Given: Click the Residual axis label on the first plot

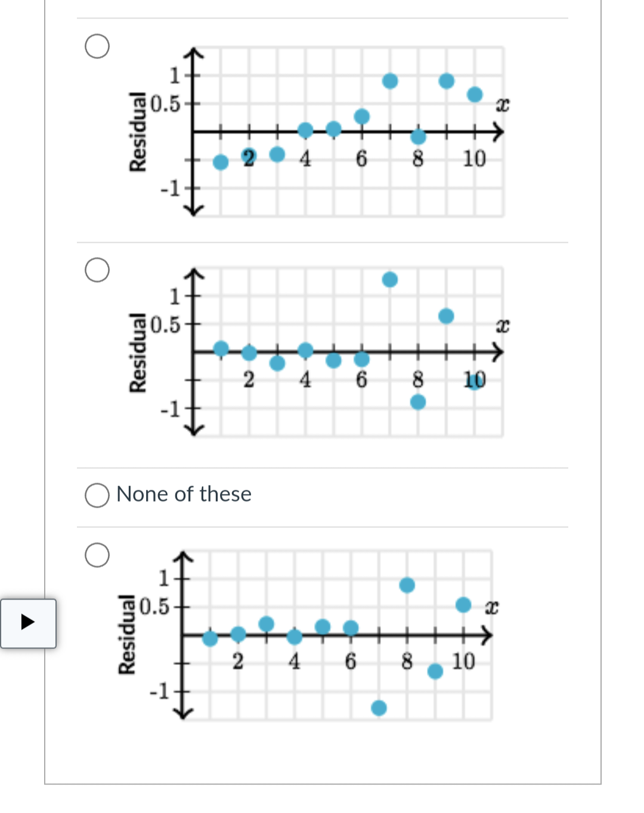Looking at the screenshot, I should click(137, 130).
